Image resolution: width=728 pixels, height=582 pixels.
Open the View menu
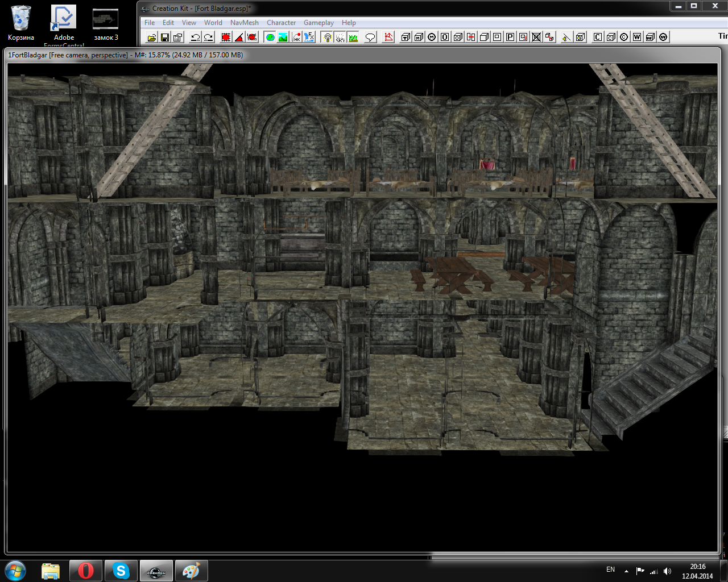[x=189, y=23]
